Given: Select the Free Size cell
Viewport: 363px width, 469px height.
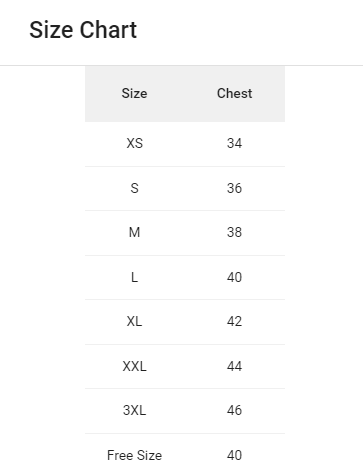Looking at the screenshot, I should pos(134,455).
